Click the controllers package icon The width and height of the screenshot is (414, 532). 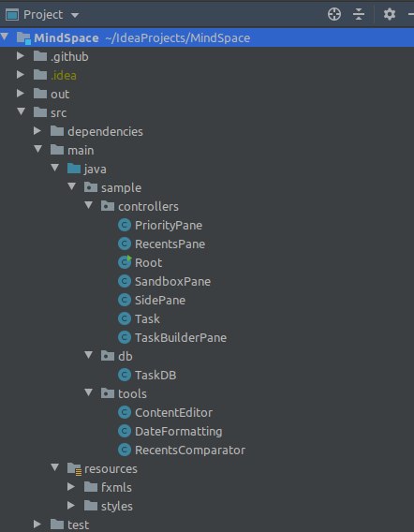(x=108, y=206)
